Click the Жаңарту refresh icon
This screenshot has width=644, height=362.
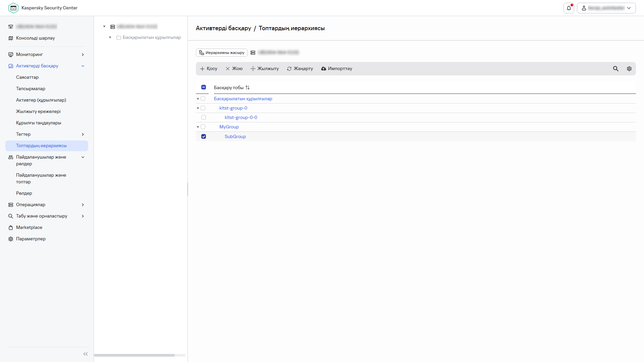289,69
